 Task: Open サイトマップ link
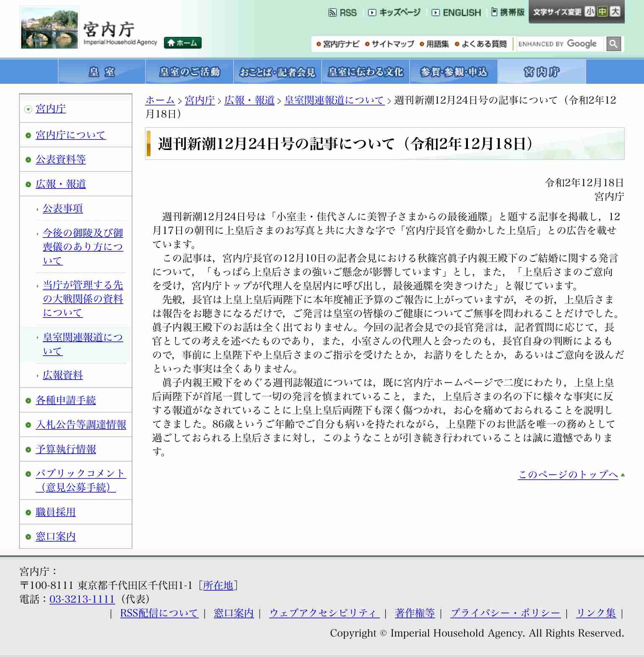coord(390,44)
